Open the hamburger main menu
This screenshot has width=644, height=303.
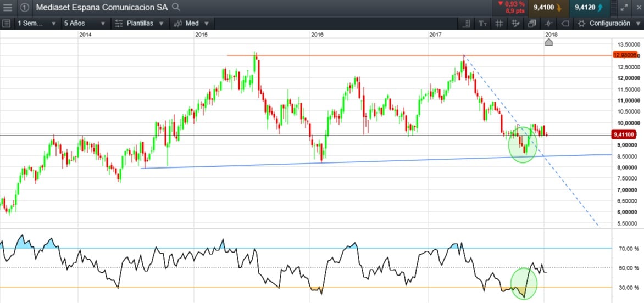tap(8, 8)
